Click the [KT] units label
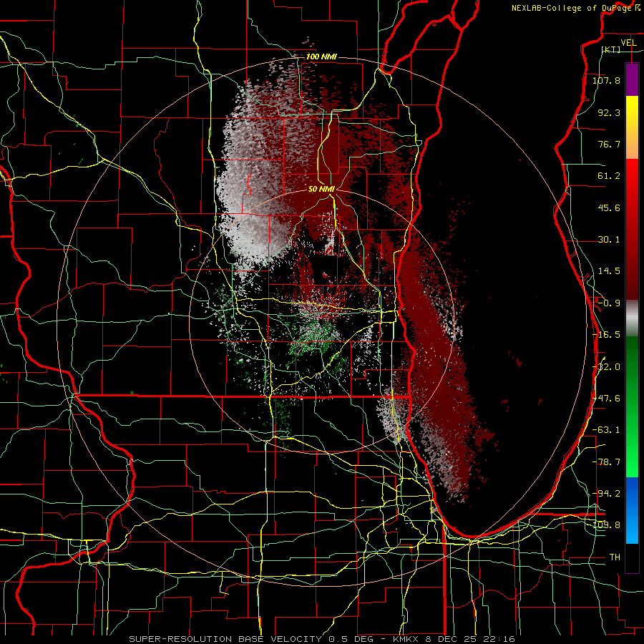This screenshot has width=644, height=644. (611, 49)
